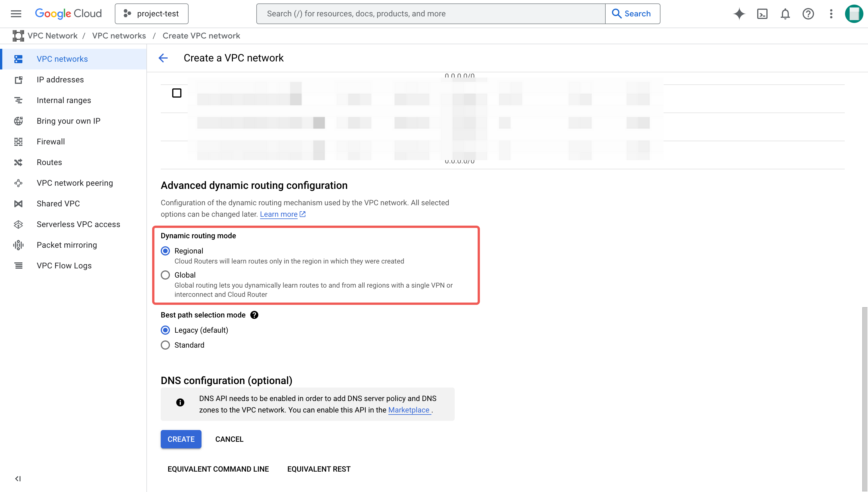Viewport: 868px width, 492px height.
Task: Focus the resources search field
Action: [x=431, y=14]
